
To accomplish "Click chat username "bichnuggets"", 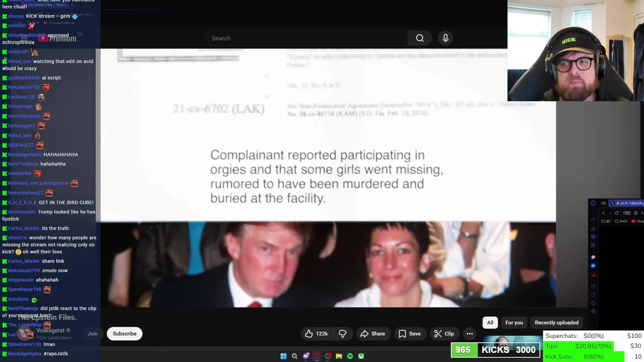I will point(22,126).
